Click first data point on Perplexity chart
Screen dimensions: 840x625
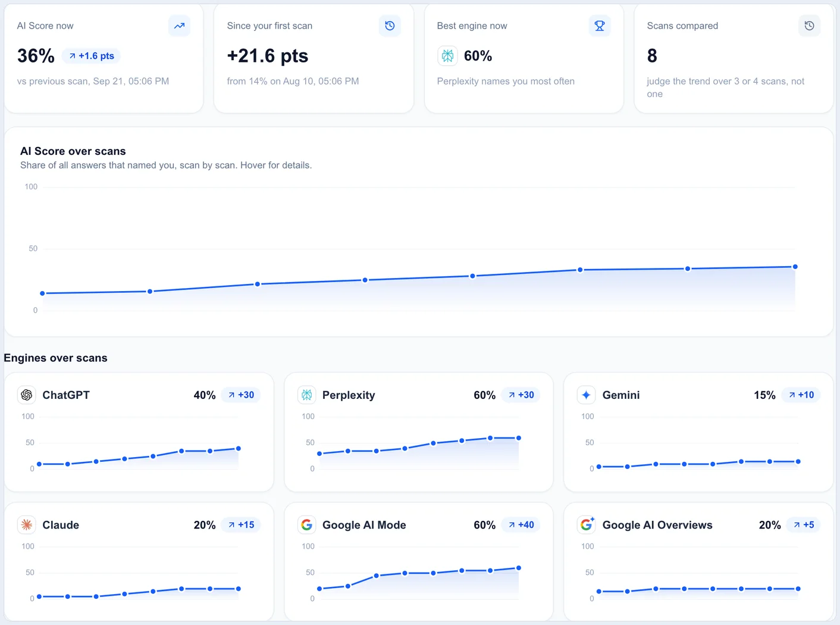[319, 454]
